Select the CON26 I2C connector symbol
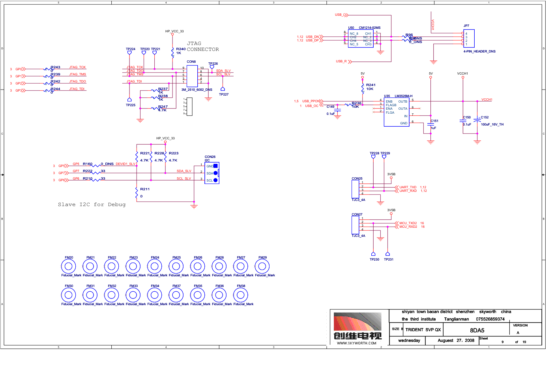 [212, 173]
